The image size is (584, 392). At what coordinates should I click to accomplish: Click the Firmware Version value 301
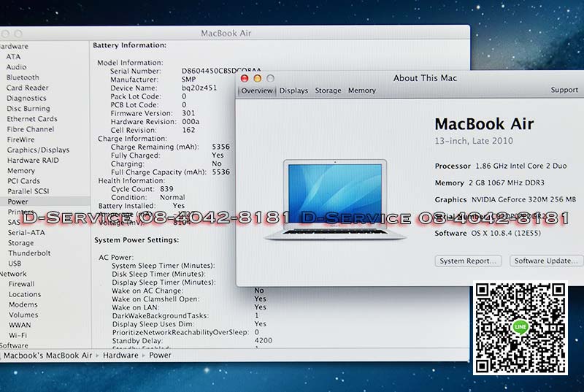[x=188, y=113]
